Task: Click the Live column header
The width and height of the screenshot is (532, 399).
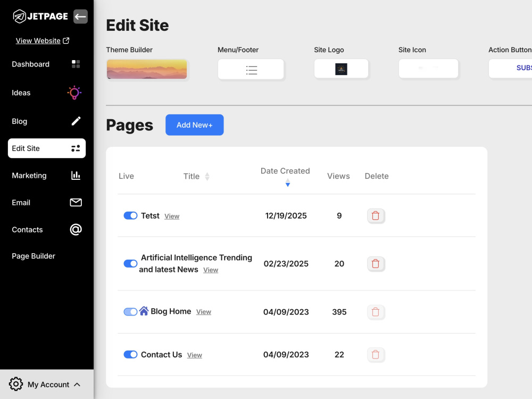Action: pos(126,176)
